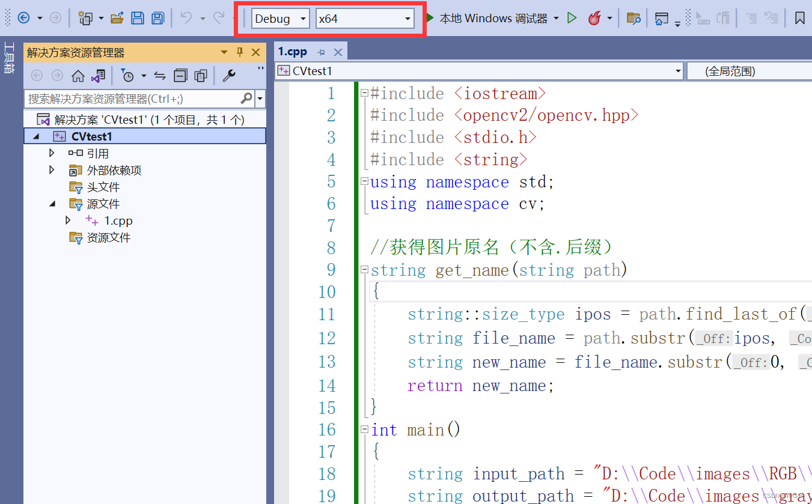
Task: Click the wrench Properties icon in Solution Explorer
Action: coord(228,76)
